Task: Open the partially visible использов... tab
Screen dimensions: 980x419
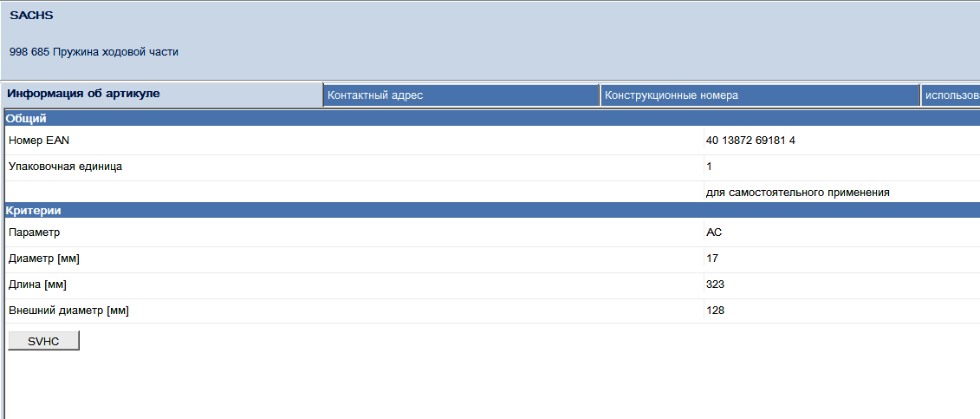Action: tap(951, 95)
